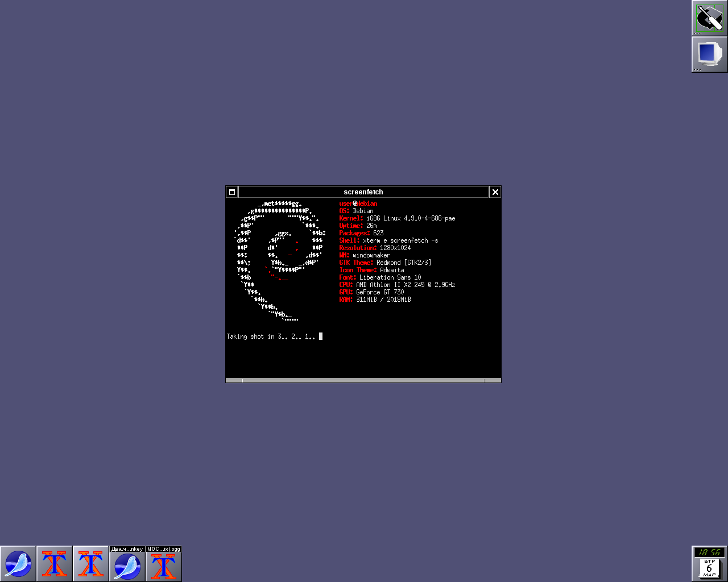The image size is (728, 582).
Task: Click the 'GPU: GeForce GT 730' line
Action: [372, 292]
